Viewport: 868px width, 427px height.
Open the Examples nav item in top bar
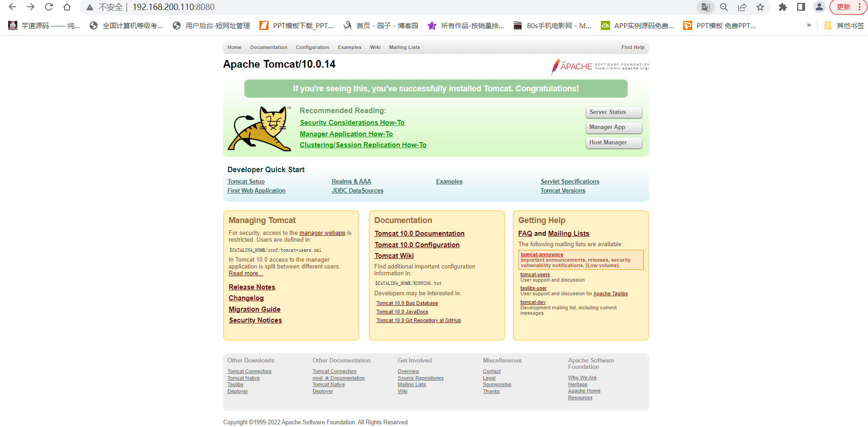tap(350, 47)
